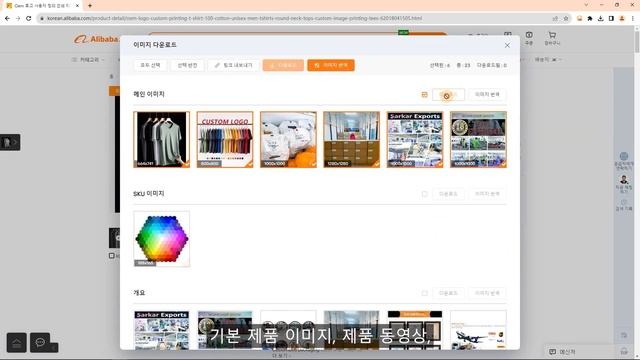Open the tab search chevron in title bar
Screen dimensions: 640x360
coord(587,5)
